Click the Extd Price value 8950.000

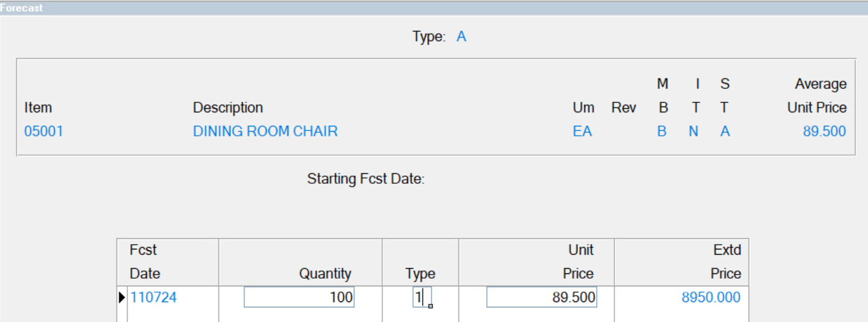coord(711,297)
